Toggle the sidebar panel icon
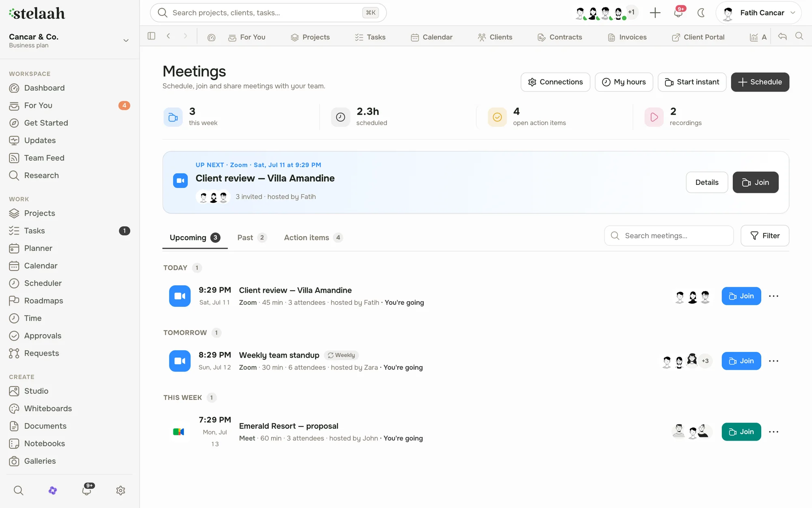The width and height of the screenshot is (812, 508). click(151, 36)
